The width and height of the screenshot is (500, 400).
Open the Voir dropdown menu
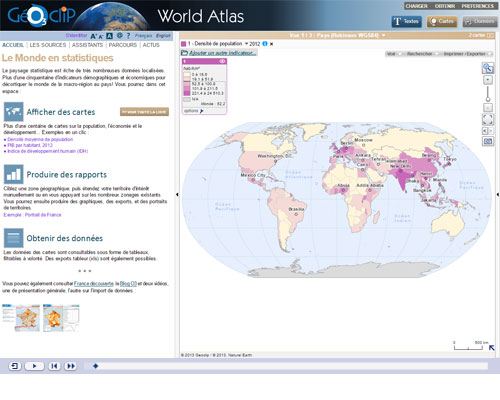click(395, 54)
